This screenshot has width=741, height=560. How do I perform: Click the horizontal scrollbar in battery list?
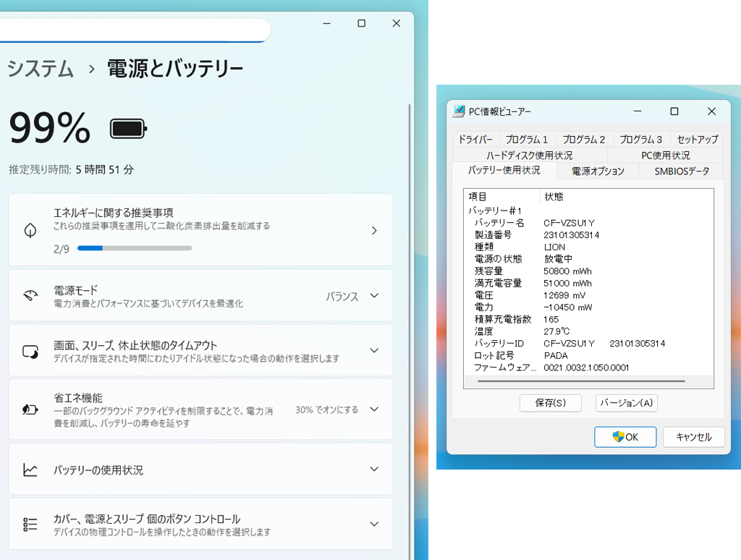(580, 381)
